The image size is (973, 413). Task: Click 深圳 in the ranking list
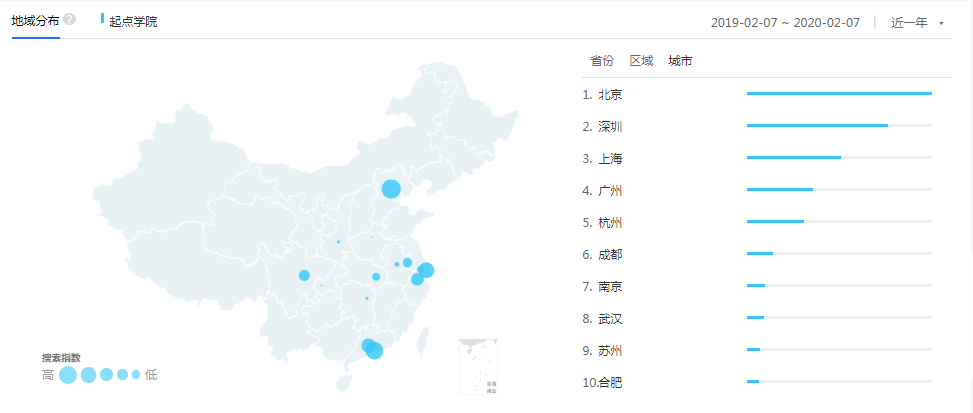pos(610,126)
